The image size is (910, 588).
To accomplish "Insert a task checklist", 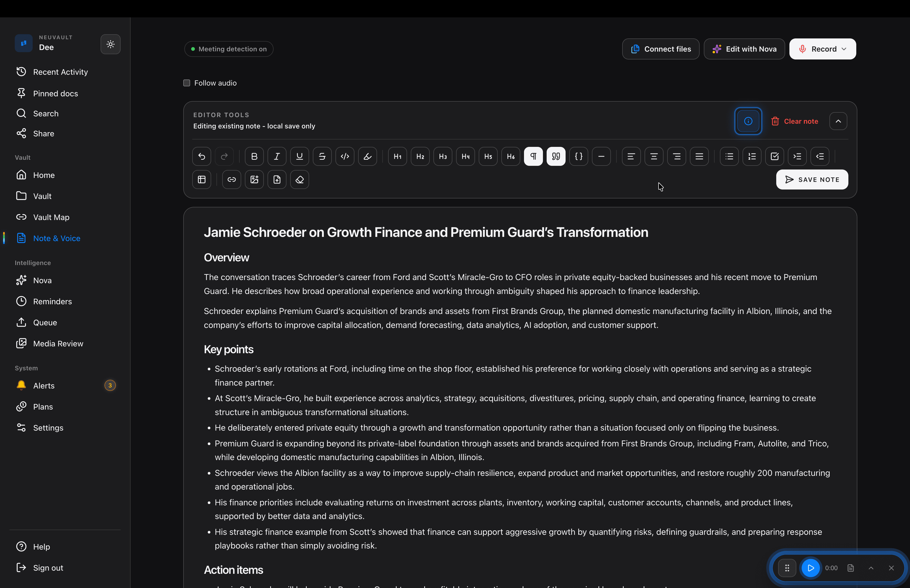I will tap(774, 156).
